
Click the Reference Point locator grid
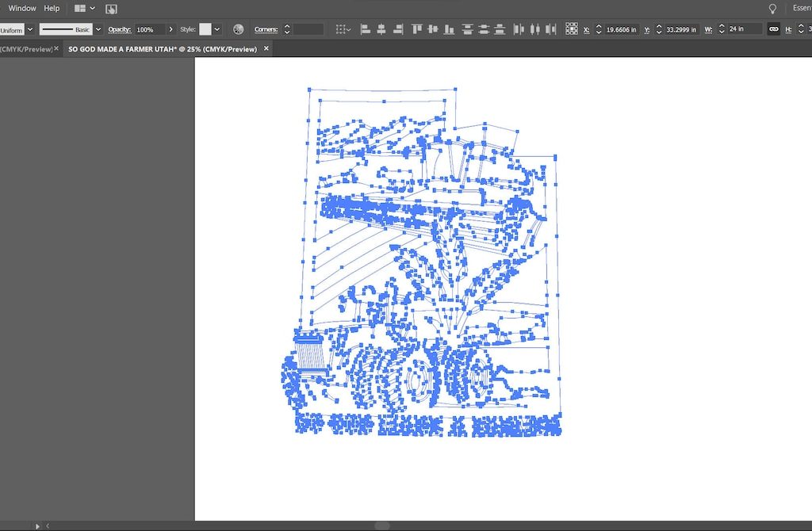tap(572, 29)
